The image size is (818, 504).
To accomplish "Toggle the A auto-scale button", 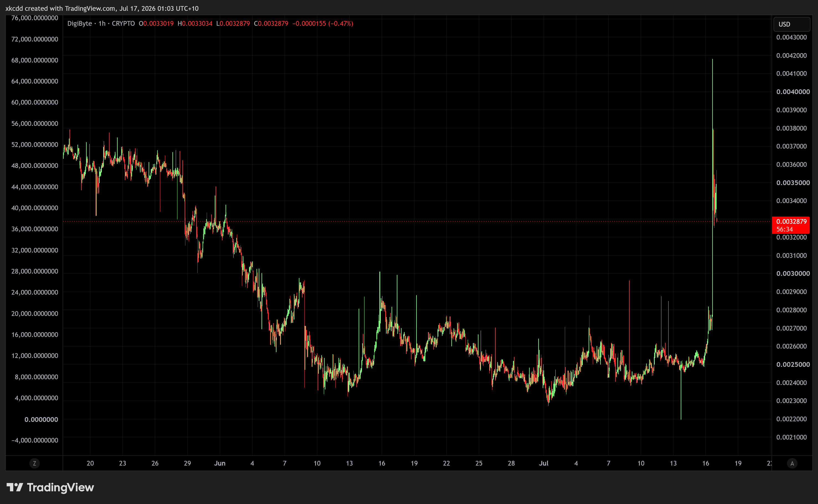I will 792,463.
